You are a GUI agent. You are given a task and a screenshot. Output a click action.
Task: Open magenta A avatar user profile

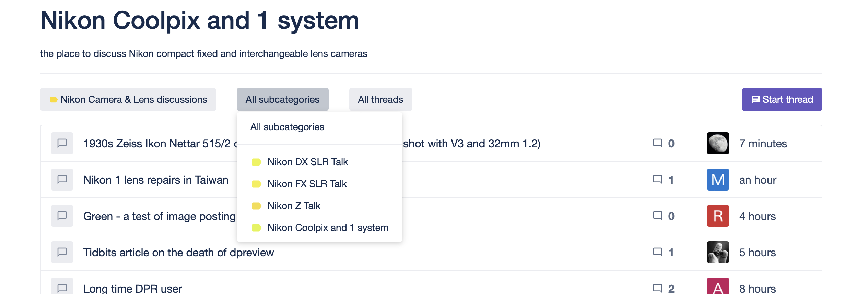[x=718, y=286]
